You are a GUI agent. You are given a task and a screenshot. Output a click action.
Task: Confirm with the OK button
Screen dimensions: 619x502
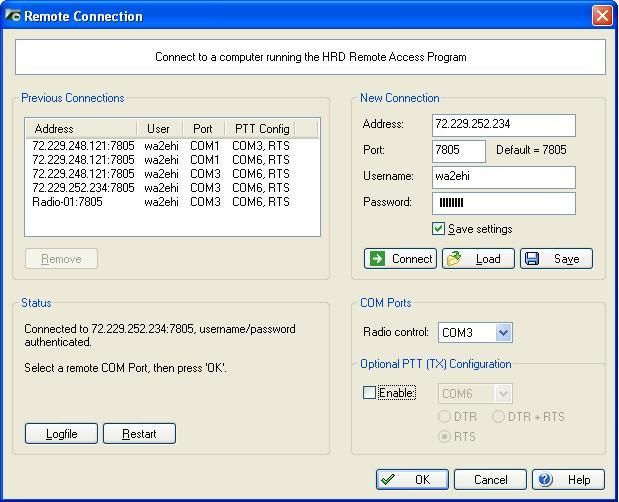tap(412, 480)
